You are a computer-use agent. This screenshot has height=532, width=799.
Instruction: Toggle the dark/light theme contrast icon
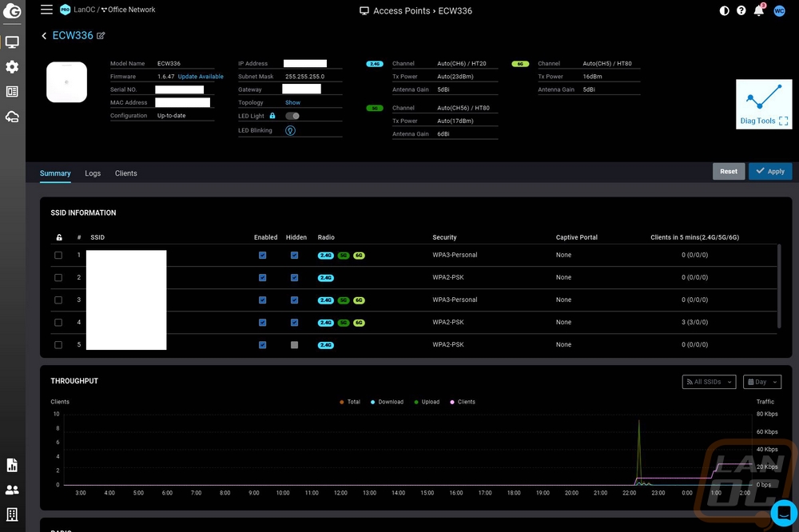(724, 10)
